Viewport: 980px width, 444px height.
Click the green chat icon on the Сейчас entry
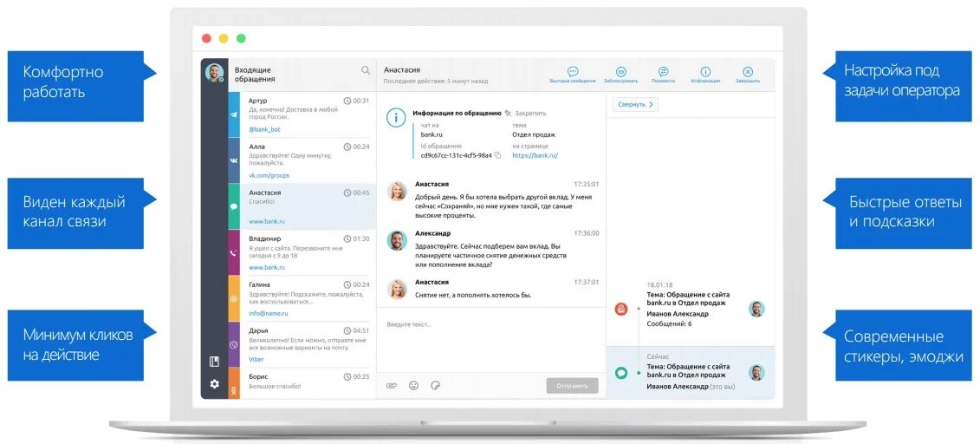[620, 373]
